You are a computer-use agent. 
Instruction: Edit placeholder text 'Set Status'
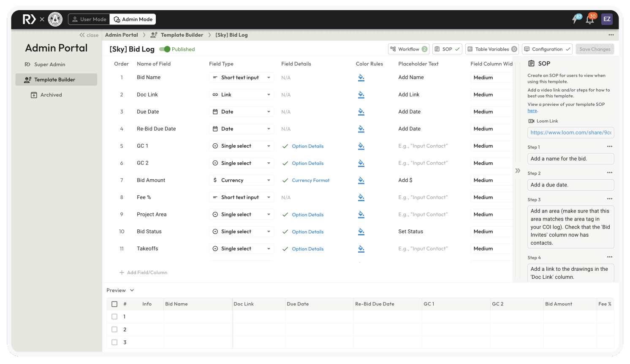410,232
